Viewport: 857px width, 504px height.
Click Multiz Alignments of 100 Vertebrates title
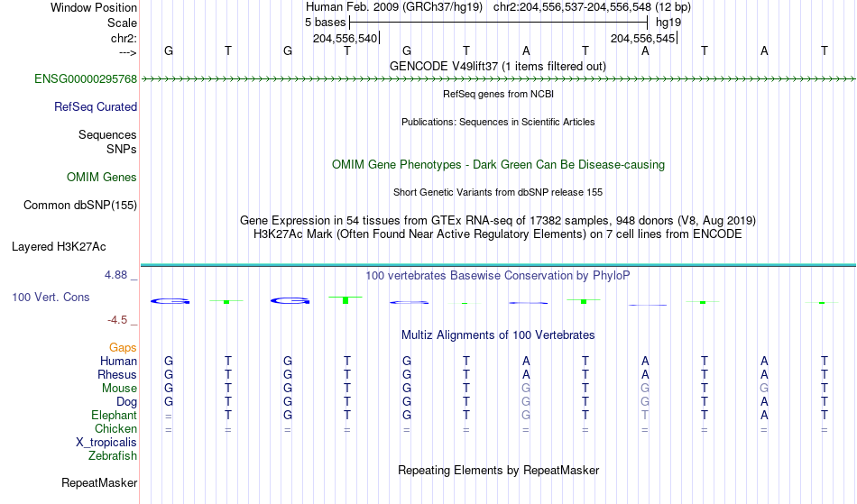click(498, 335)
